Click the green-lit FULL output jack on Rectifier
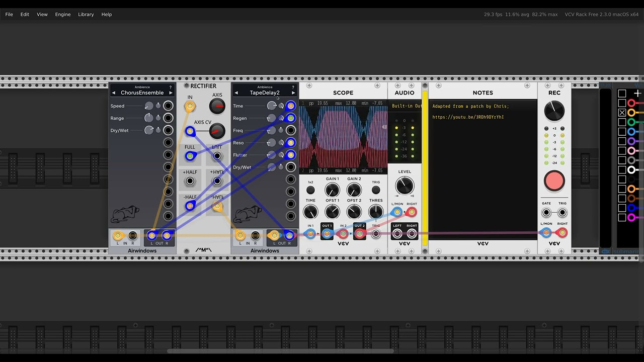The image size is (644, 362). tap(190, 156)
